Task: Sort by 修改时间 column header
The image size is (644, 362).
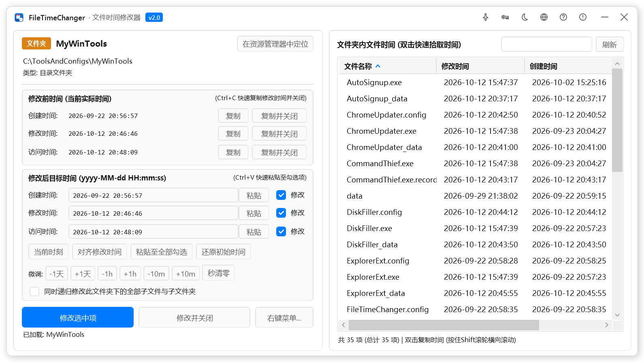Action: [480, 66]
